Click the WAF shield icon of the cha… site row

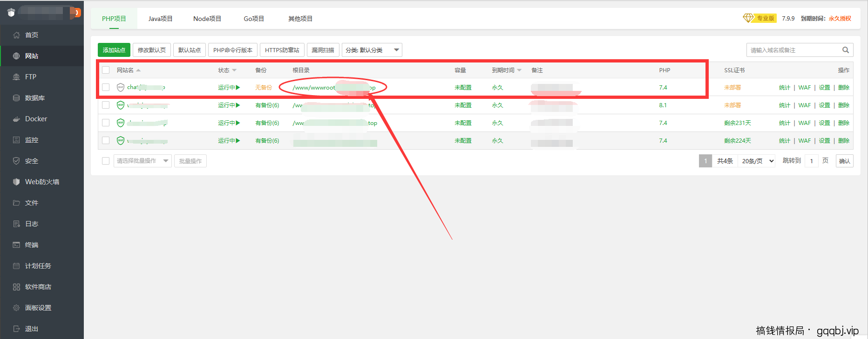pos(121,87)
